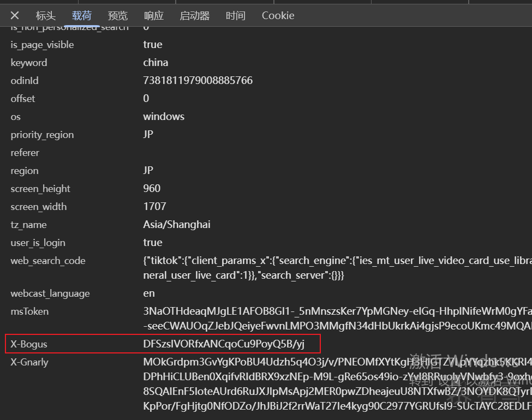Open the 预览 tab
Image resolution: width=532 pixels, height=420 pixels.
[x=118, y=15]
